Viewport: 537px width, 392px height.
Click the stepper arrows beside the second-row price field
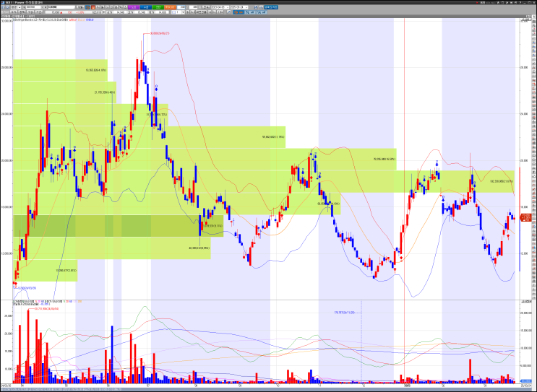104,12
